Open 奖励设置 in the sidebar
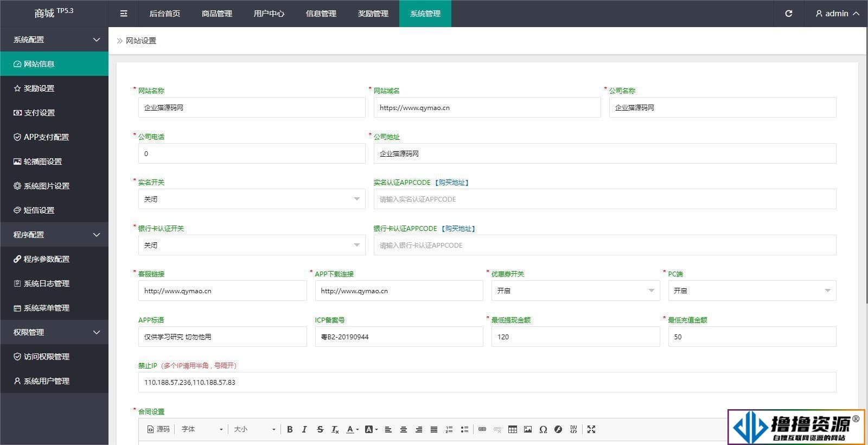868x445 pixels. click(x=54, y=88)
